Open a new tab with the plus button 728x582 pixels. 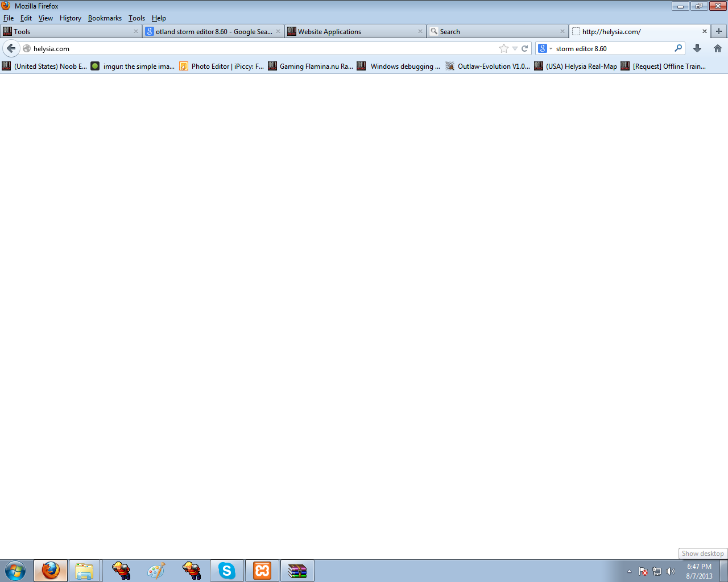[719, 31]
